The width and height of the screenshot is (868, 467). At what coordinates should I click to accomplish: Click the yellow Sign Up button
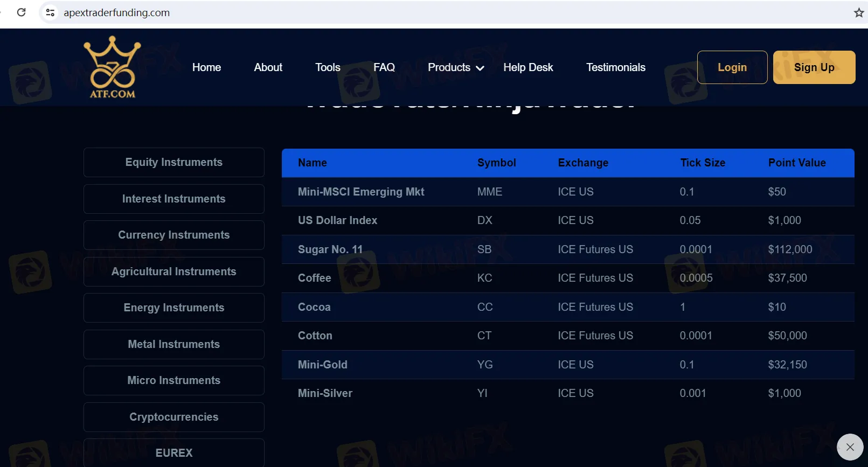pos(814,67)
